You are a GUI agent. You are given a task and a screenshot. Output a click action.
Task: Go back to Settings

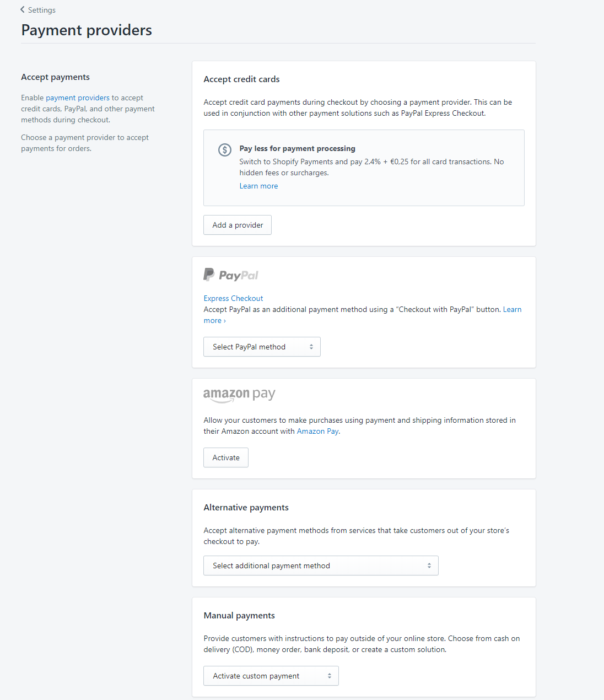[41, 10]
